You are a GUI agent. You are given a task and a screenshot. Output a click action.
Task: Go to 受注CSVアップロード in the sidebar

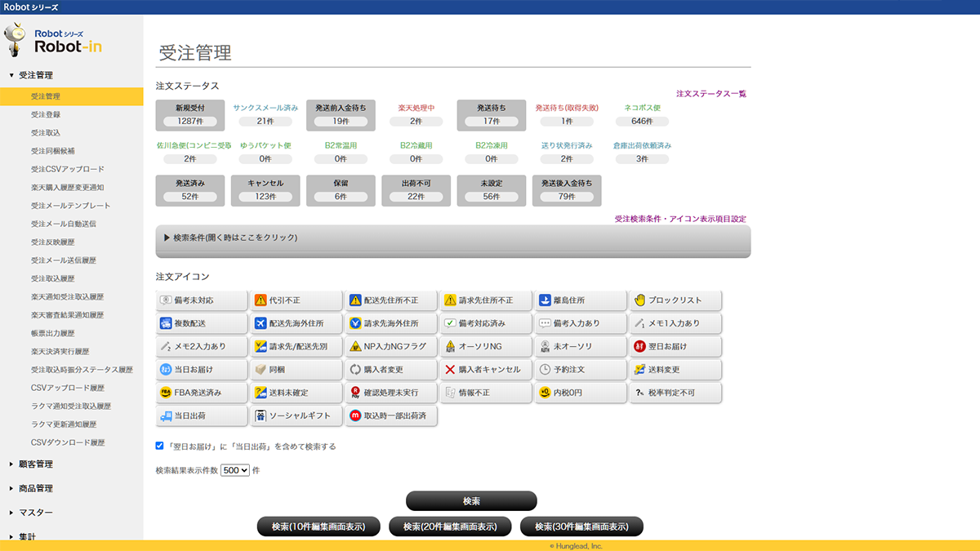68,169
